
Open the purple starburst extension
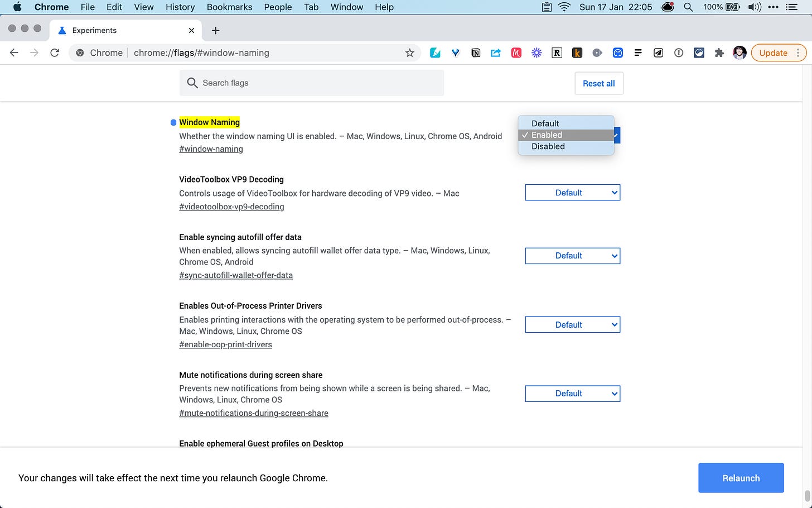[536, 52]
